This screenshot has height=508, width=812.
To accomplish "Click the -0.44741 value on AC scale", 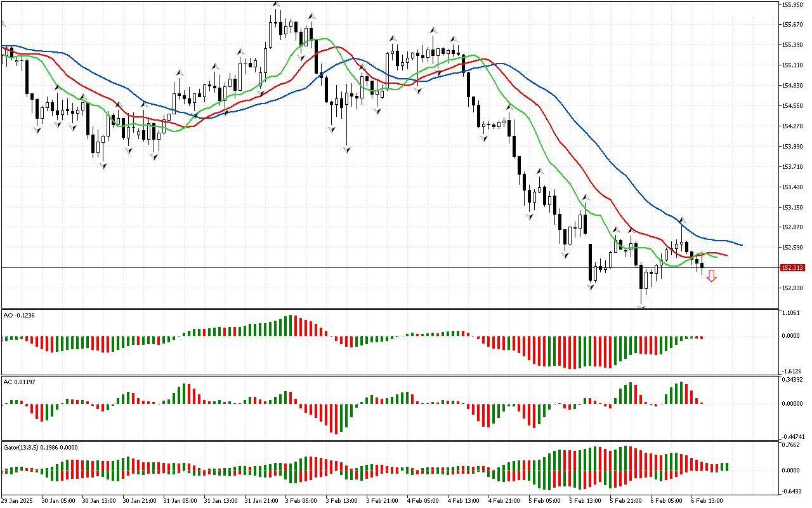I will coord(792,437).
